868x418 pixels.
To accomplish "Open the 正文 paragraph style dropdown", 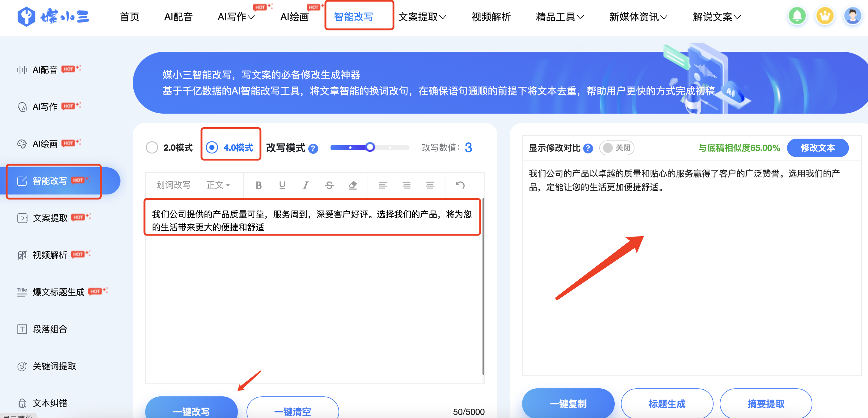I will click(218, 185).
